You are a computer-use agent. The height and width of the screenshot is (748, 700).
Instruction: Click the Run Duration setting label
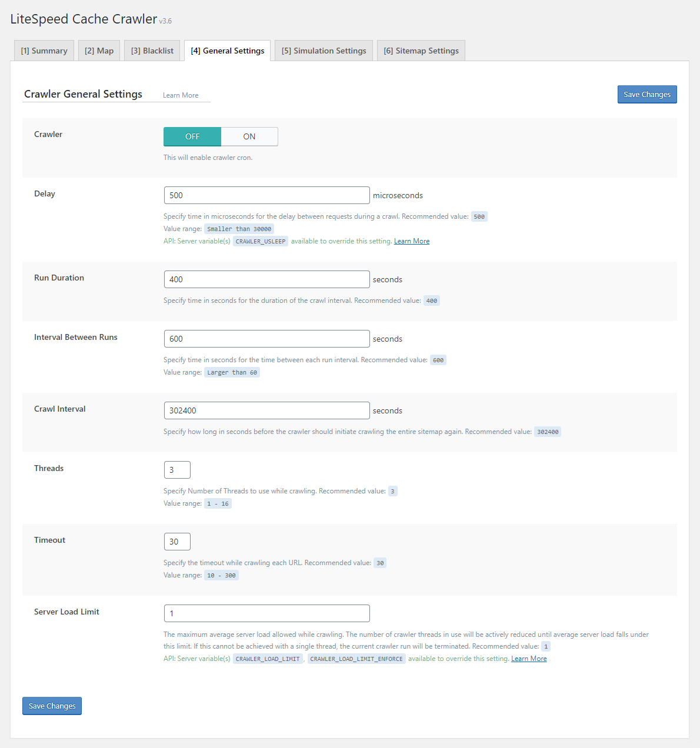click(x=59, y=278)
